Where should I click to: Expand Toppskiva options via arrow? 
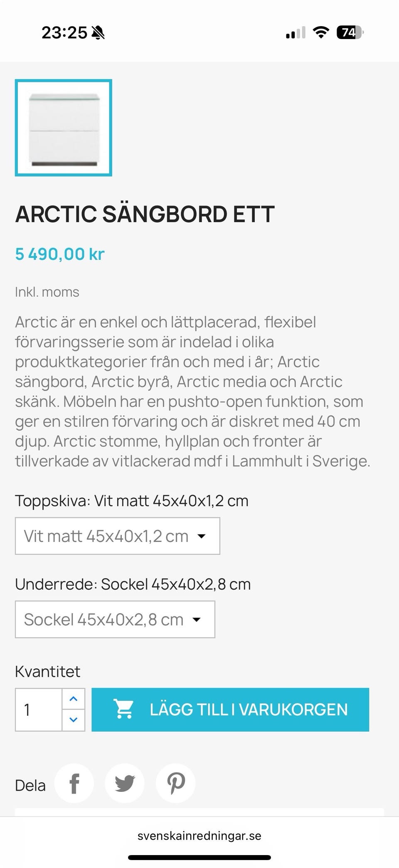(202, 536)
